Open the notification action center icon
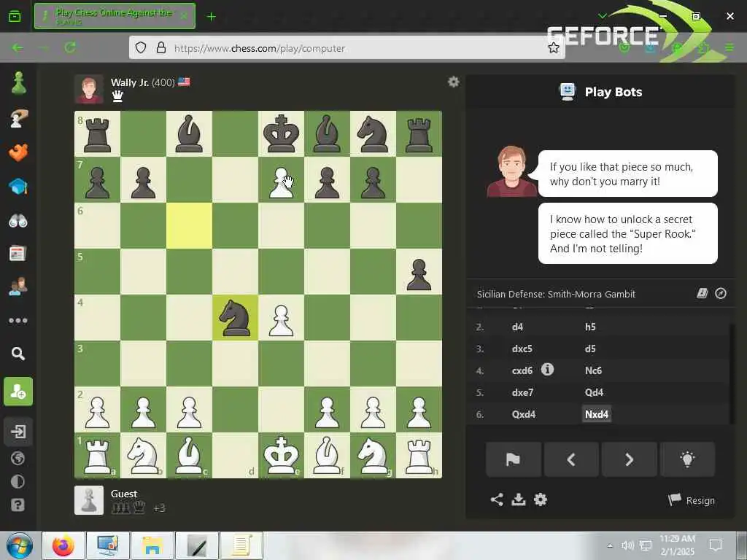Screen dimensions: 747x560 coord(716,545)
